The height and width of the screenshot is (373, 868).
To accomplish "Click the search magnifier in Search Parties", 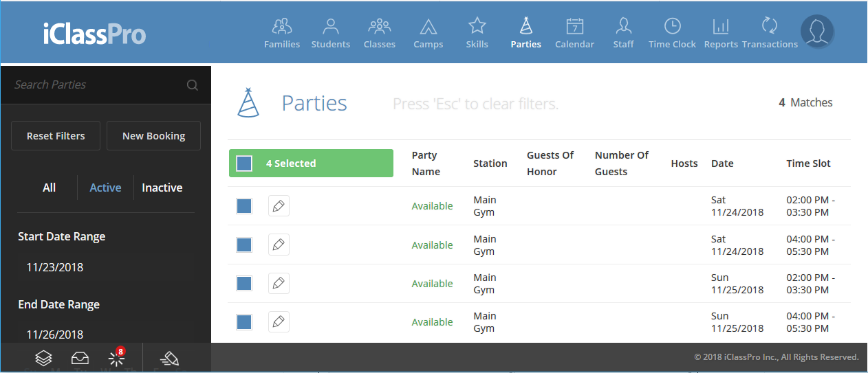I will pyautogui.click(x=193, y=85).
